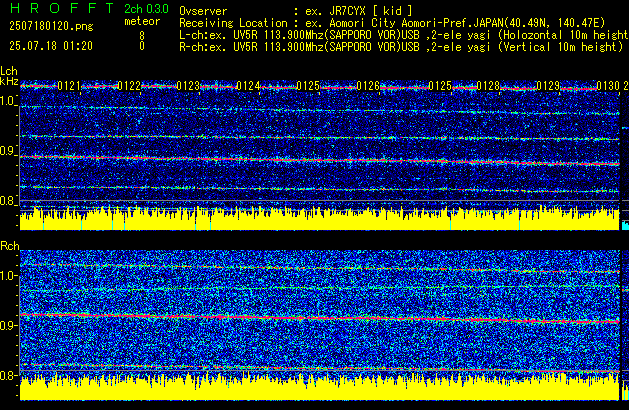Select the 0128 time marker
This screenshot has height=410, width=629.
click(488, 86)
